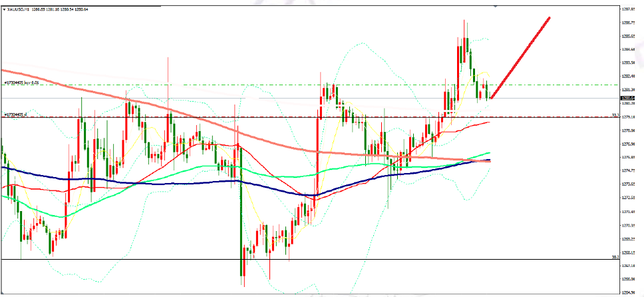Click the 1276.90 price on the scale
644x297 pixels.
click(629, 144)
